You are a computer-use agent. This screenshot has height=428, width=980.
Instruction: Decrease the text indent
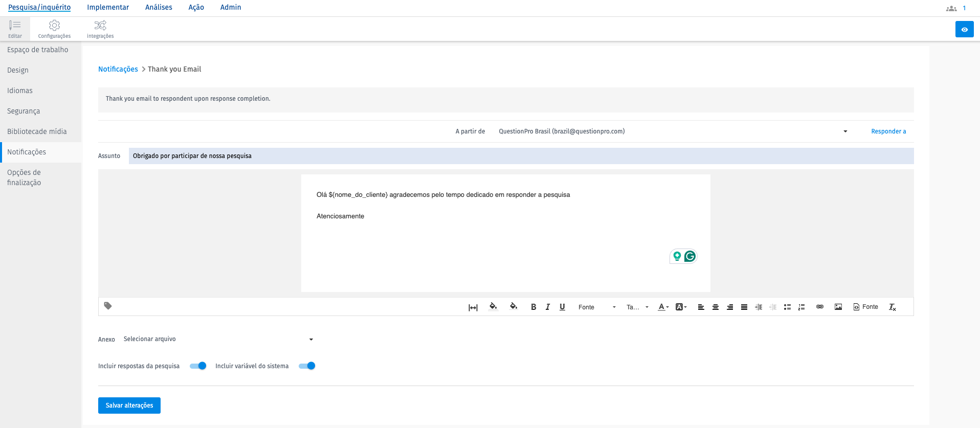[773, 307]
